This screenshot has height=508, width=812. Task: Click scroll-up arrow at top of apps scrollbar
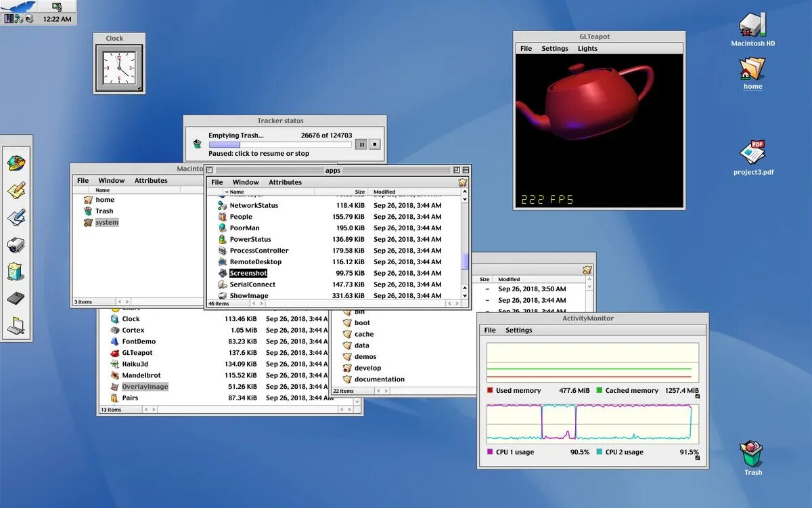tap(464, 192)
